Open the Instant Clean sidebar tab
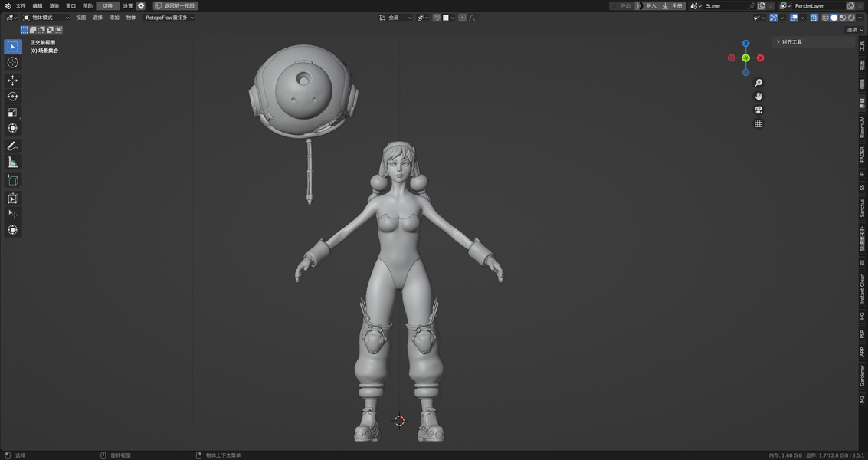 862,288
